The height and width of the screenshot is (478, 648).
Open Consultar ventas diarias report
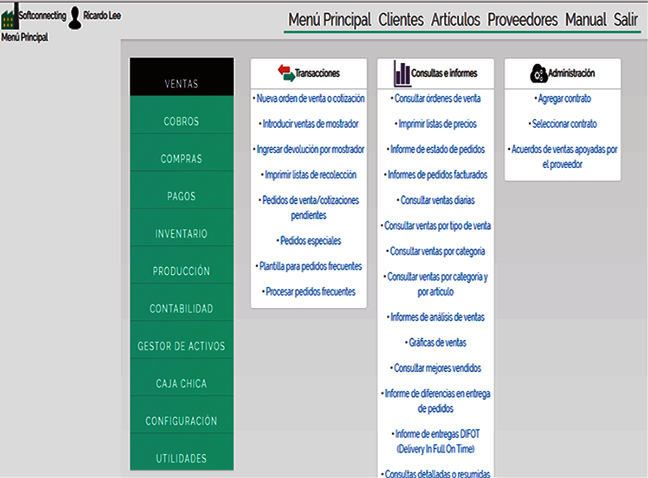click(437, 201)
